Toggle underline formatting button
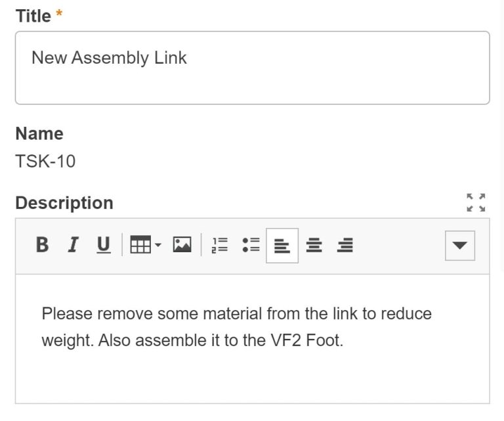 104,245
